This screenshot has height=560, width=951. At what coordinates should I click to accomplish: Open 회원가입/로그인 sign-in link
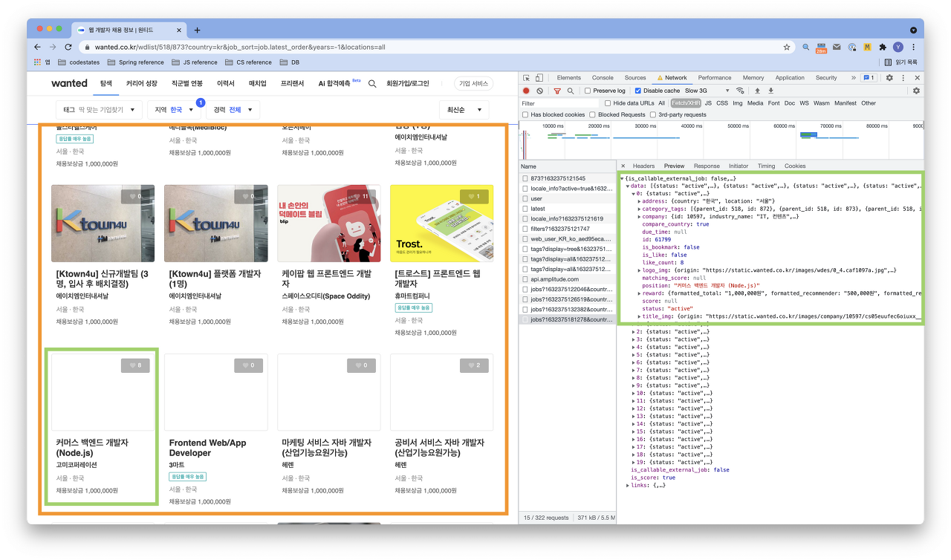click(x=408, y=84)
